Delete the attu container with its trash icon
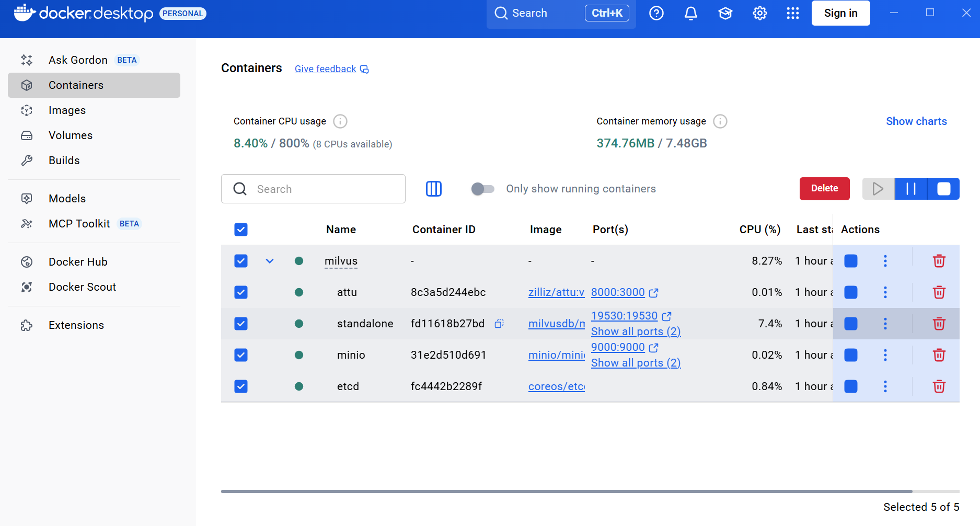This screenshot has width=980, height=526. 939,292
